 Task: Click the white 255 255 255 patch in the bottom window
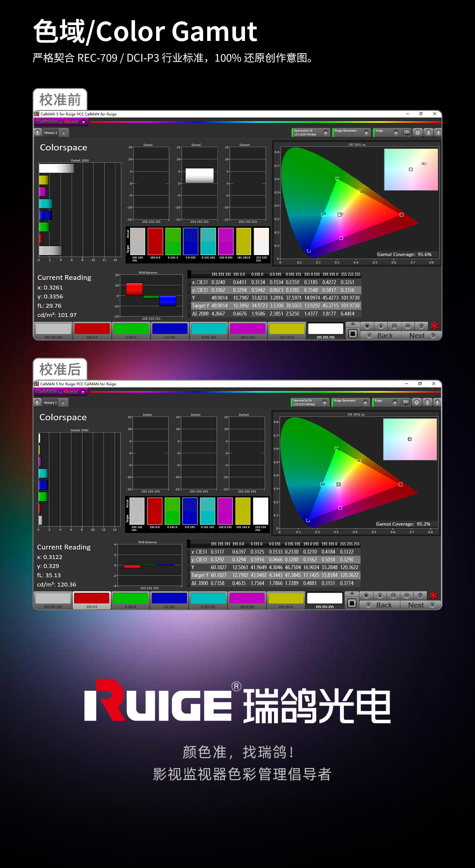coord(325,598)
